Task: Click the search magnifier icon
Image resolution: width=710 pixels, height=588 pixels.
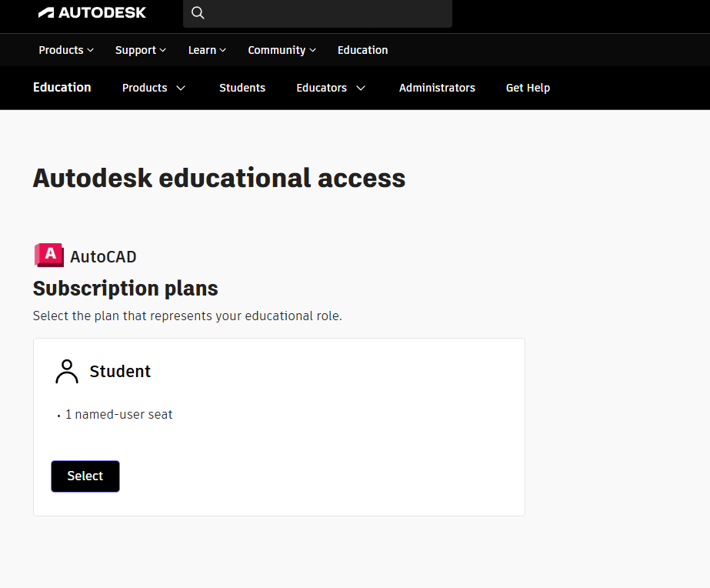Action: pyautogui.click(x=198, y=12)
